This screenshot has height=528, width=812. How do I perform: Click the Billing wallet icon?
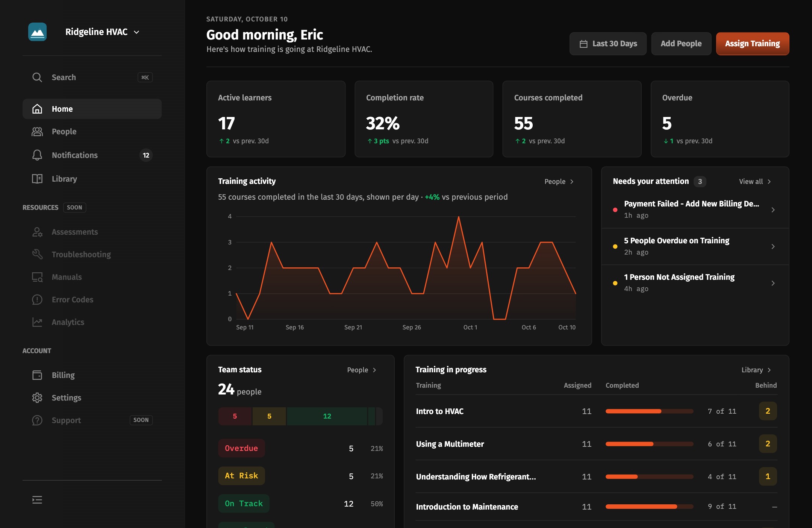(37, 375)
